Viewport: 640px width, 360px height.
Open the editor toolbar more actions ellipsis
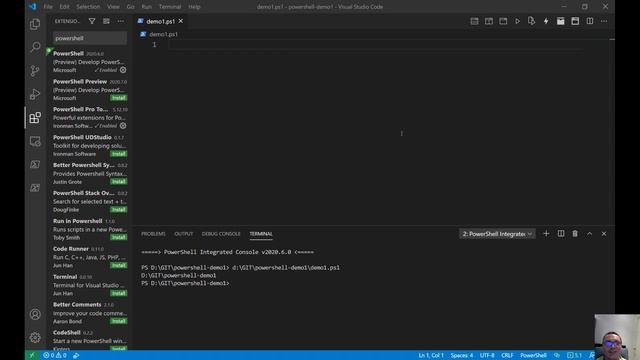(x=604, y=21)
